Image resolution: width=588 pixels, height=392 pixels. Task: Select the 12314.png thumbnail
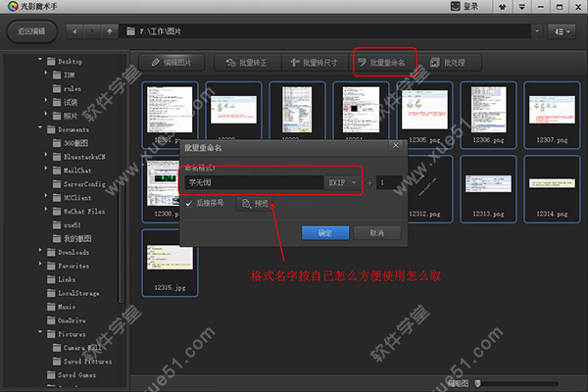(x=552, y=189)
